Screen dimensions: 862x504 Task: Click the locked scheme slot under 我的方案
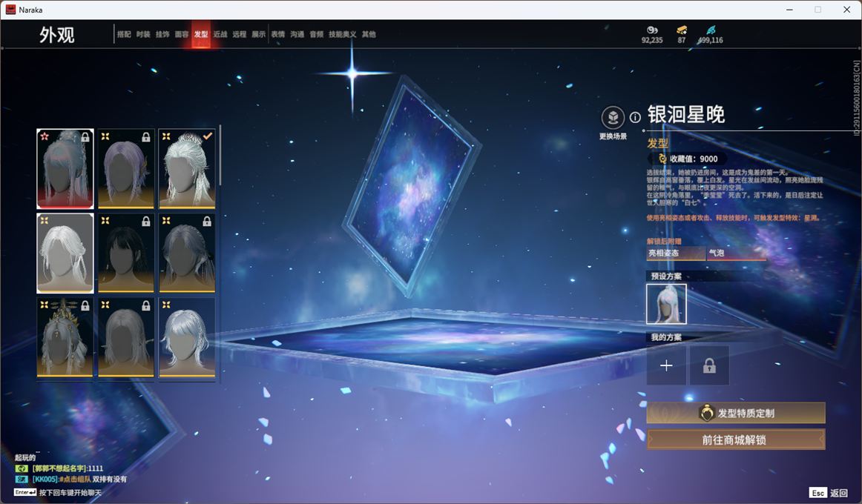709,365
